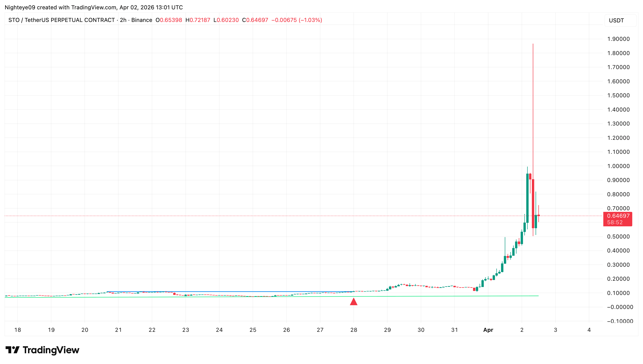The width and height of the screenshot is (643, 364).
Task: Click the 2h interval label in the header
Action: point(123,20)
